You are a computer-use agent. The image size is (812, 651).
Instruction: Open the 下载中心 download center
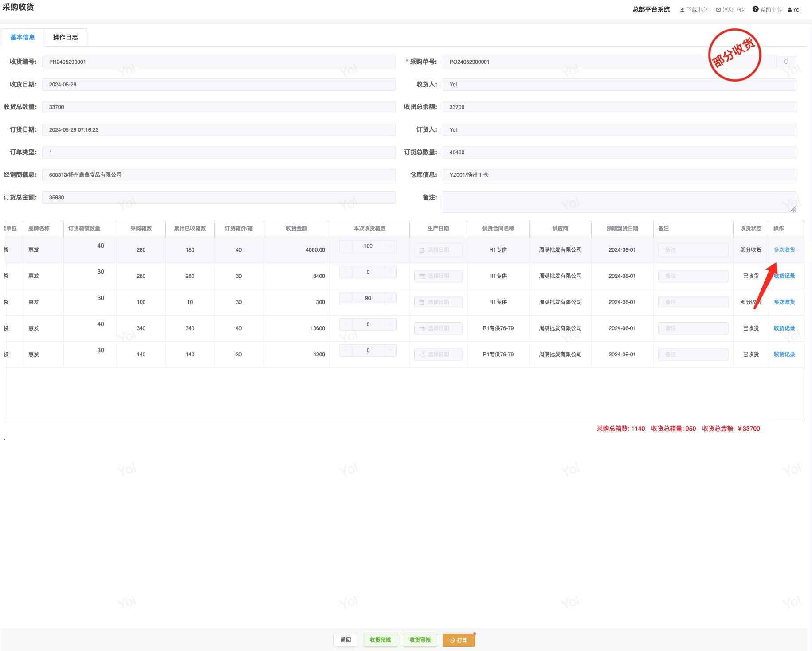(694, 10)
